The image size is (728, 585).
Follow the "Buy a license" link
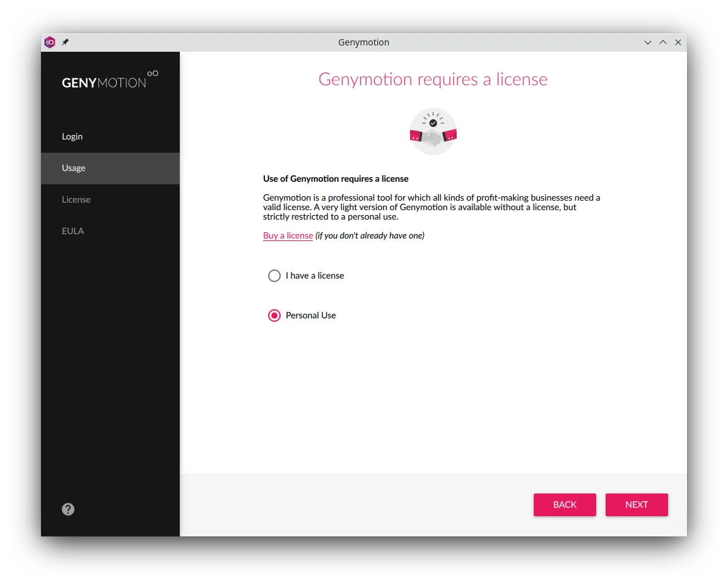point(288,235)
